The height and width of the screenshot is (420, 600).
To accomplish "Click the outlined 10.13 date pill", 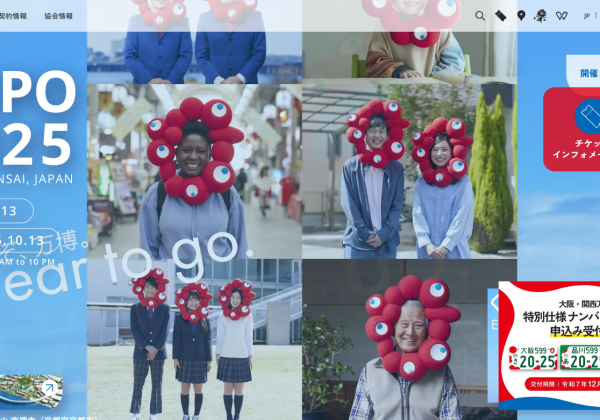I will (29, 240).
